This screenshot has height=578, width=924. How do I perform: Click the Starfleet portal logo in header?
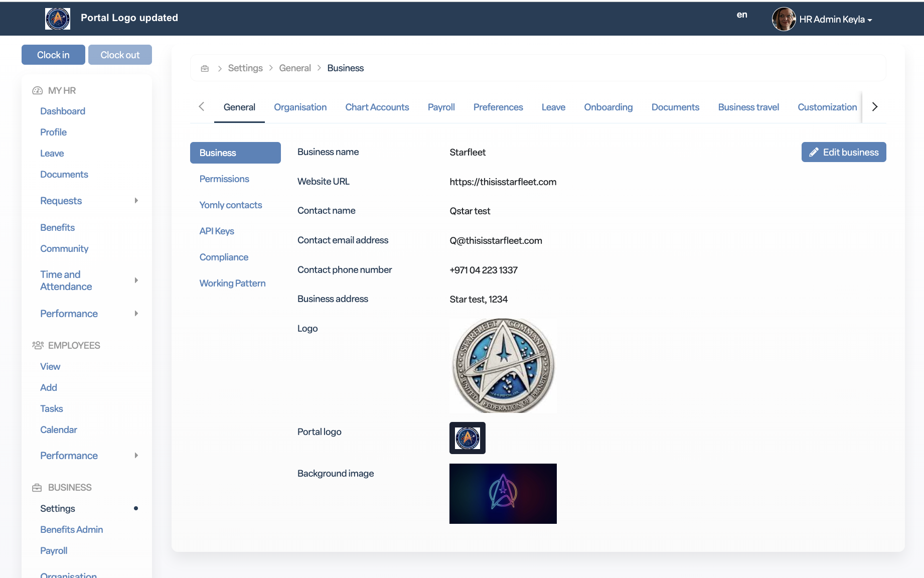[58, 19]
